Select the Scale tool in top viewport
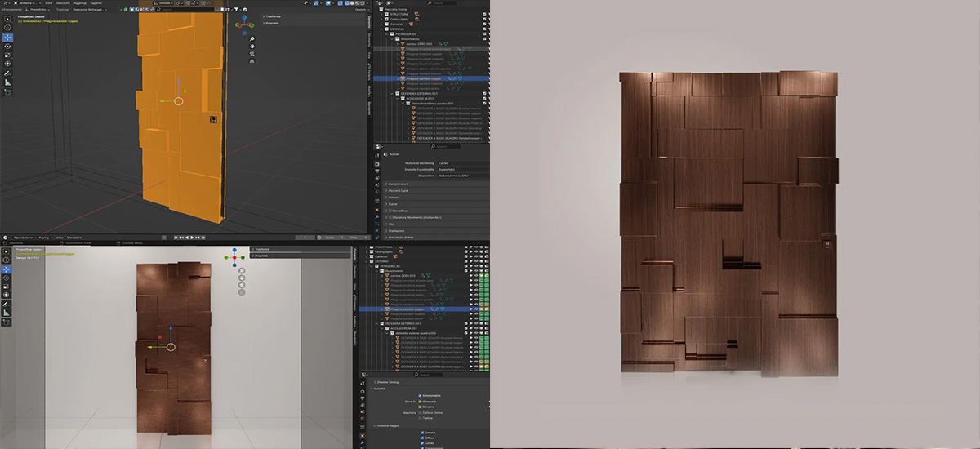Viewport: 980px width, 449px height. click(7, 56)
